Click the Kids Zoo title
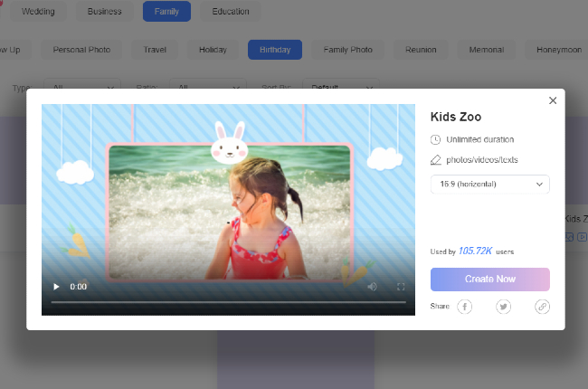This screenshot has height=389, width=588. tap(456, 117)
